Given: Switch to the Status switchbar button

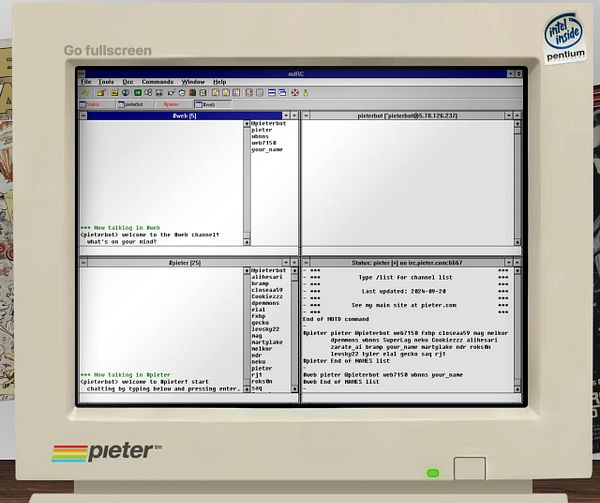Looking at the screenshot, I should pos(97,104).
